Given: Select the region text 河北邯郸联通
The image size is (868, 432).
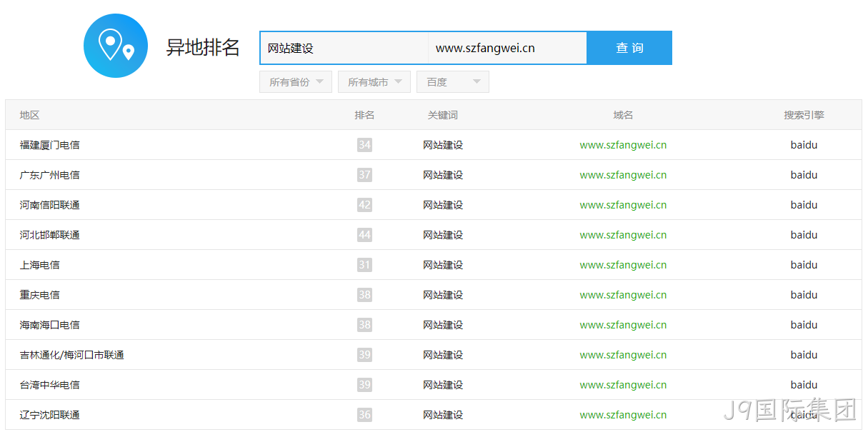Looking at the screenshot, I should 49,235.
